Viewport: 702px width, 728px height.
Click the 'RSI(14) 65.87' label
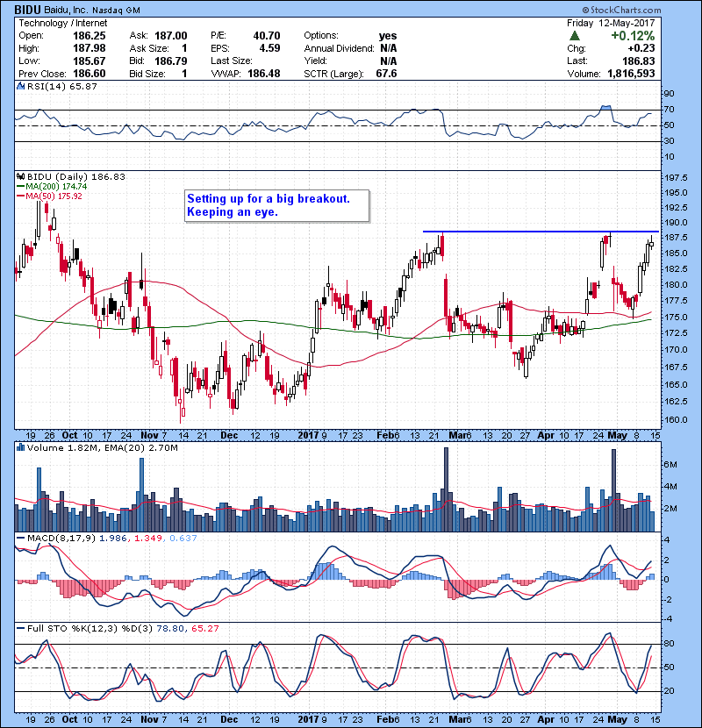click(x=61, y=86)
